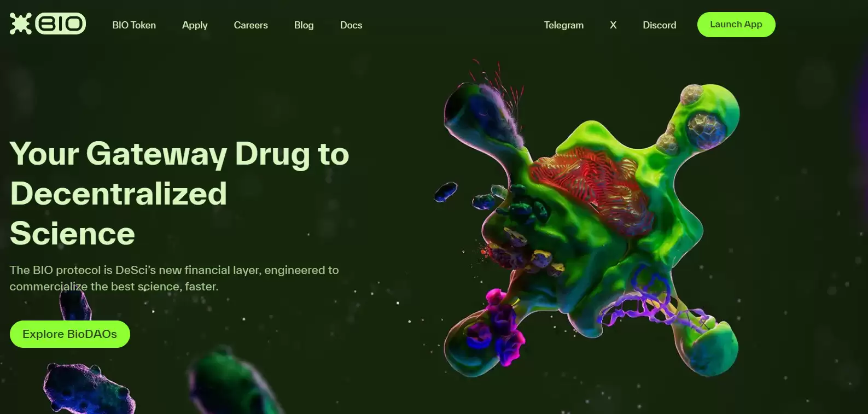Open the Careers link
The image size is (868, 414).
coord(251,25)
